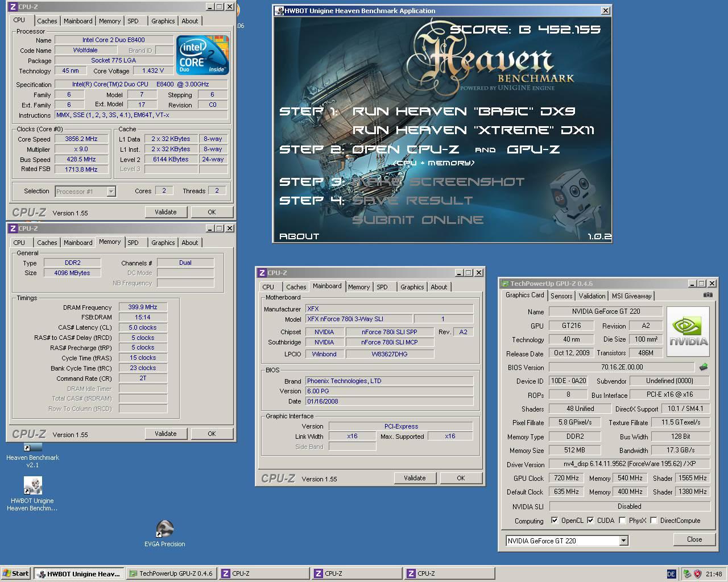Image resolution: width=728 pixels, height=582 pixels.
Task: Click RUN HEAVEN "XTREME" DX11
Action: 473,130
